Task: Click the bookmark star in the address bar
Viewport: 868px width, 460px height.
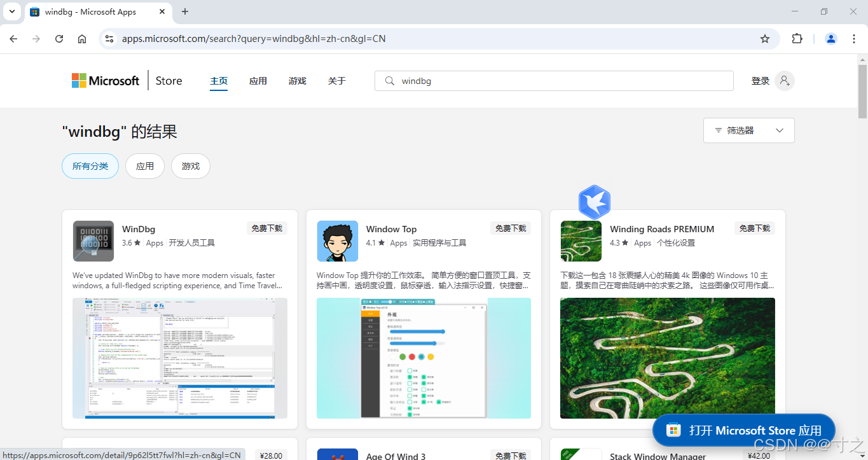Action: pyautogui.click(x=764, y=38)
